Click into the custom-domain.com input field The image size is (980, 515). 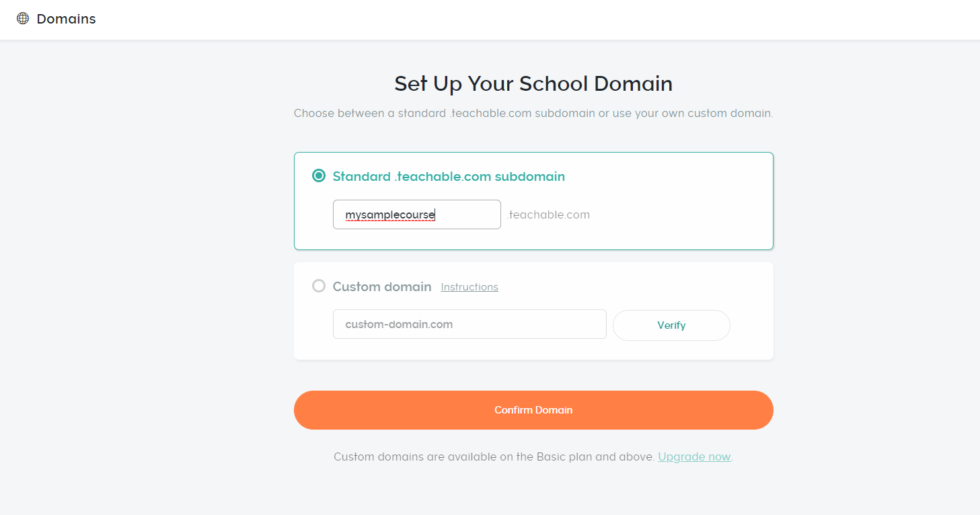point(469,324)
